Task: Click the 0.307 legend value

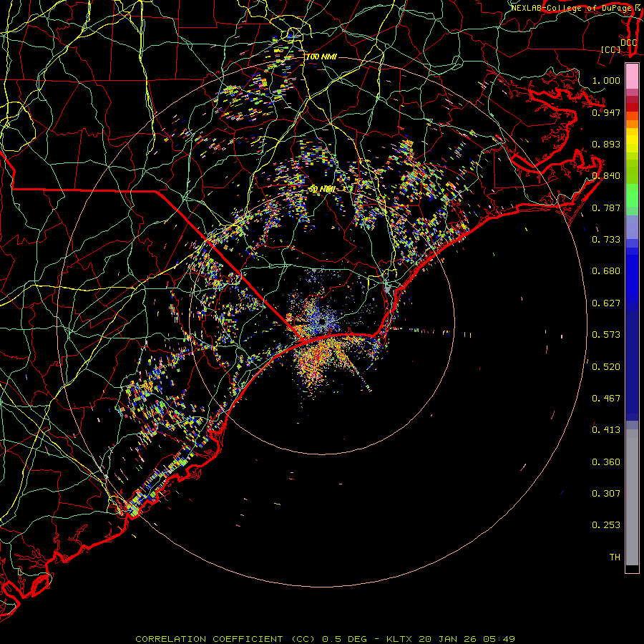Action: click(606, 494)
